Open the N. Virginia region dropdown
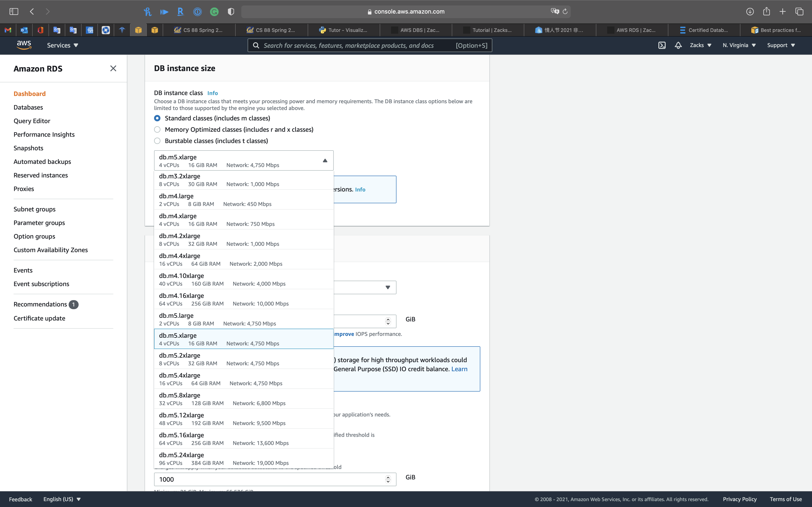This screenshot has width=812, height=507. [x=739, y=45]
